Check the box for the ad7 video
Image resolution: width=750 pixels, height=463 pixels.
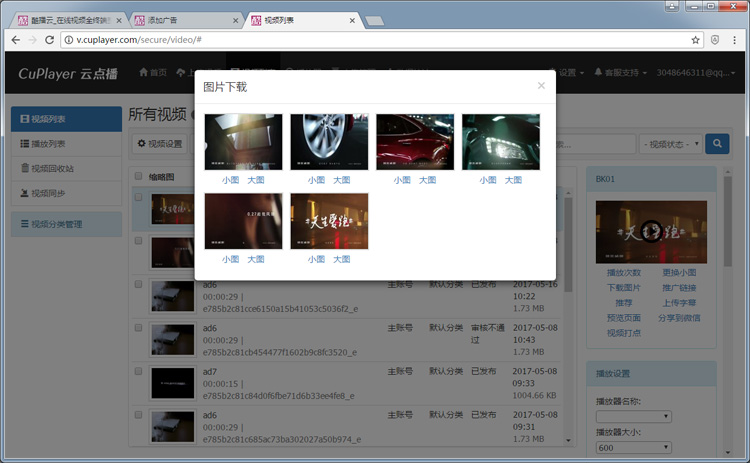[138, 371]
